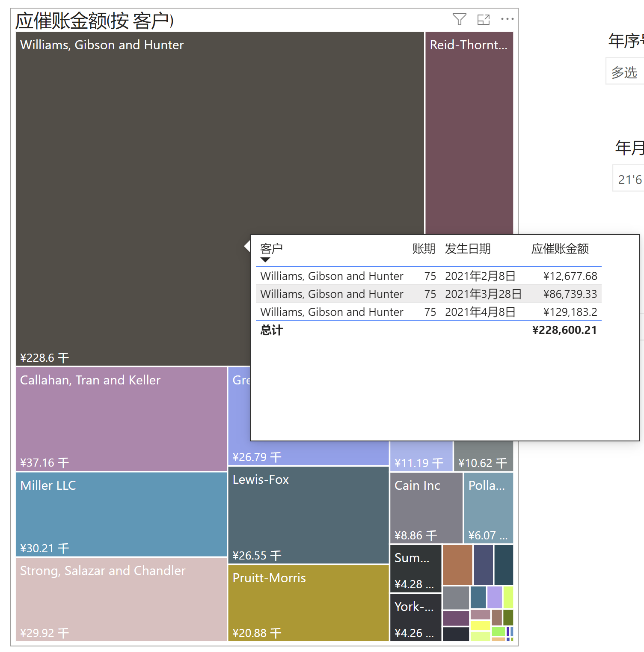Open the more options ellipsis menu

[x=507, y=19]
